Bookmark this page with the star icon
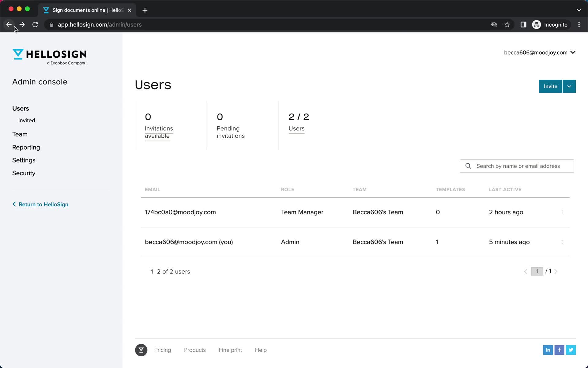The width and height of the screenshot is (588, 368). pyautogui.click(x=507, y=25)
